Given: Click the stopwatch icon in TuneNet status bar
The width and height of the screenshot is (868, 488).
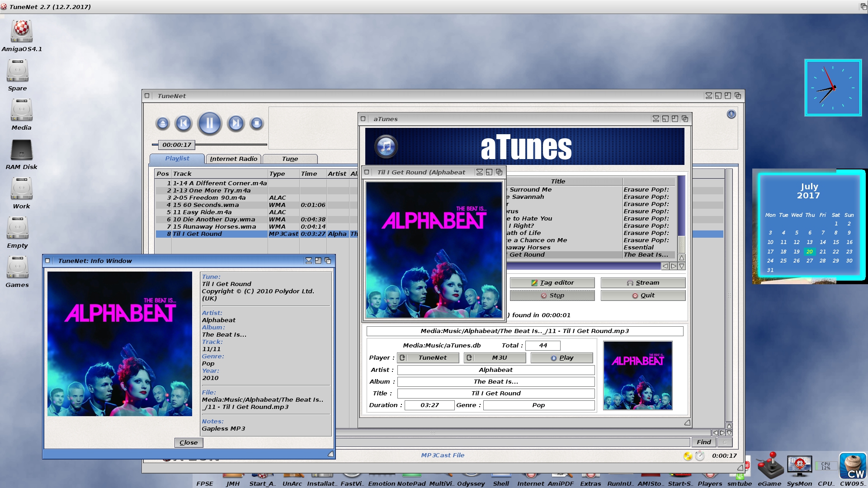Looking at the screenshot, I should click(x=700, y=456).
